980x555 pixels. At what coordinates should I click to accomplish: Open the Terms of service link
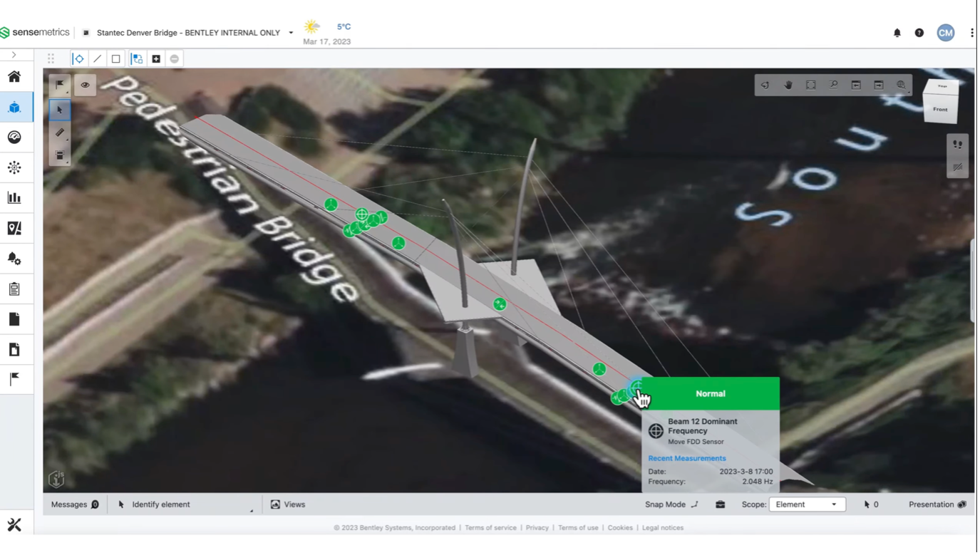click(x=490, y=528)
